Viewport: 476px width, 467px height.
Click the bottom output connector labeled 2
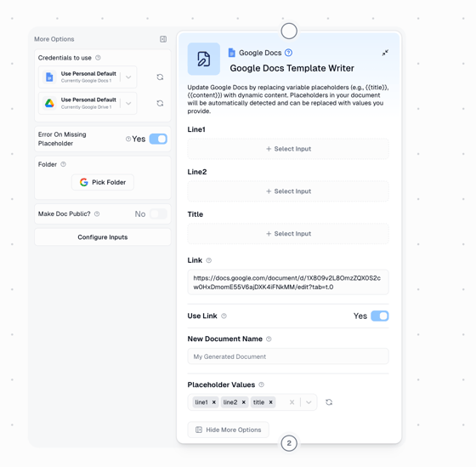(289, 443)
